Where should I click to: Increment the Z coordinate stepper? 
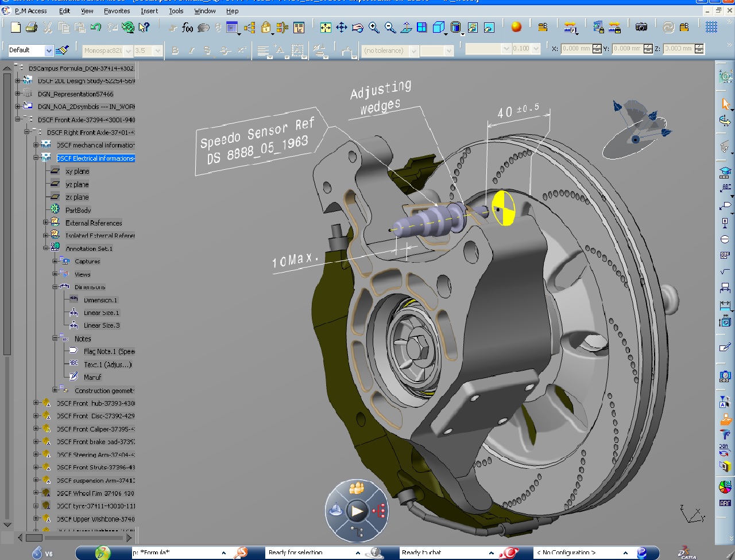click(x=698, y=47)
